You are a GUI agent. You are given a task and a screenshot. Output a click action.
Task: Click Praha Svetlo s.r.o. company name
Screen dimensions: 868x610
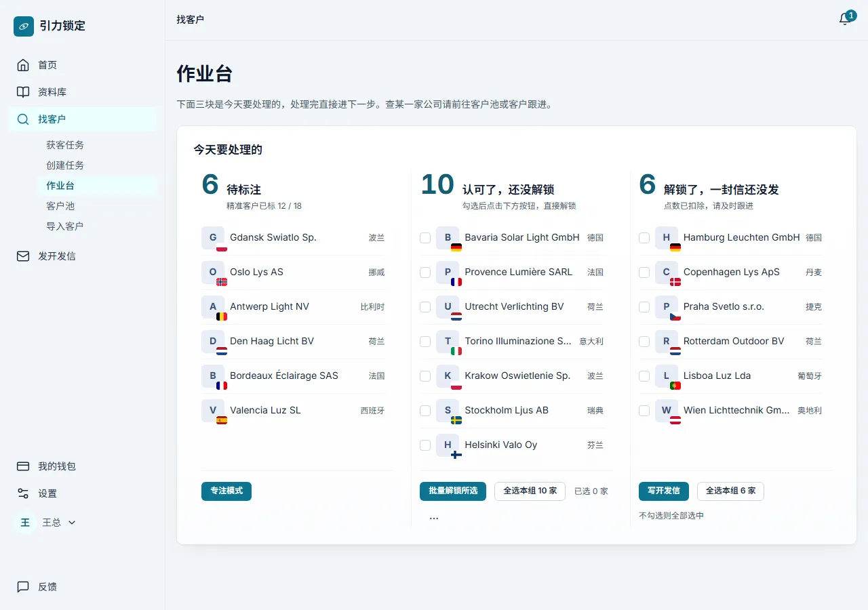[724, 307]
